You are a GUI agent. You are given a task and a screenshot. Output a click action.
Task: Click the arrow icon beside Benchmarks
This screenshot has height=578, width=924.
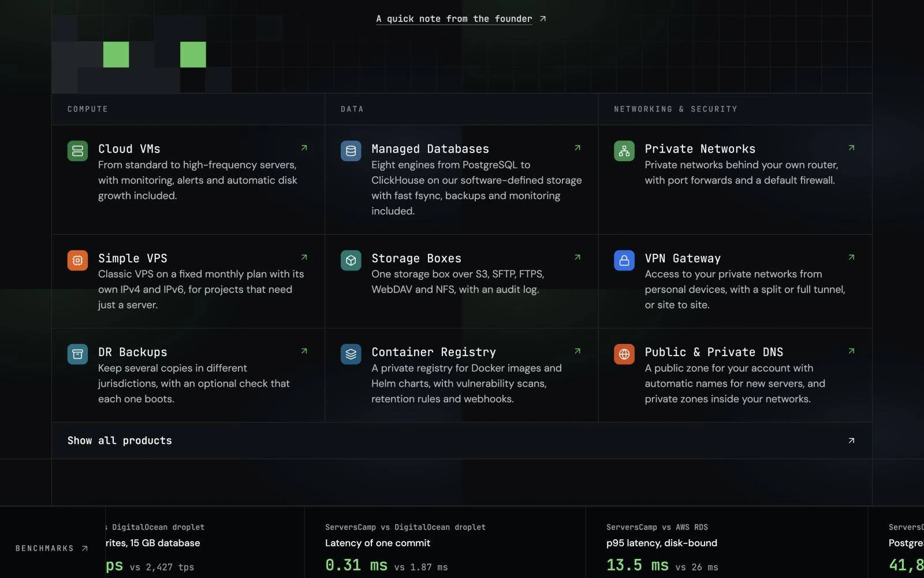85,549
